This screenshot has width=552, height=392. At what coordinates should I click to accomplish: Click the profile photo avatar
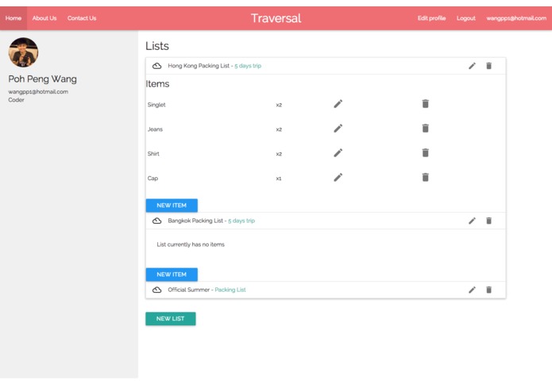click(x=23, y=52)
